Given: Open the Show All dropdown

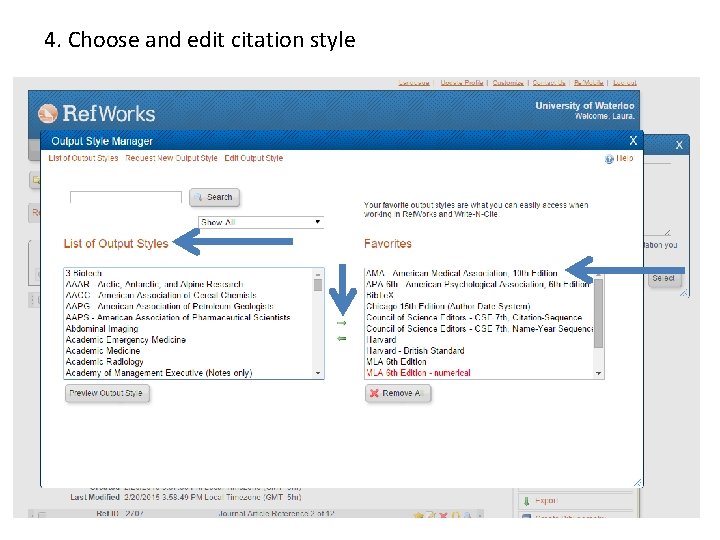Looking at the screenshot, I should point(261,222).
